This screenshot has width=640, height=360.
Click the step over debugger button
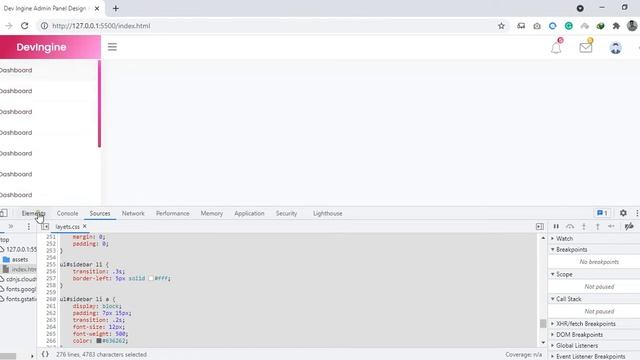(x=570, y=227)
